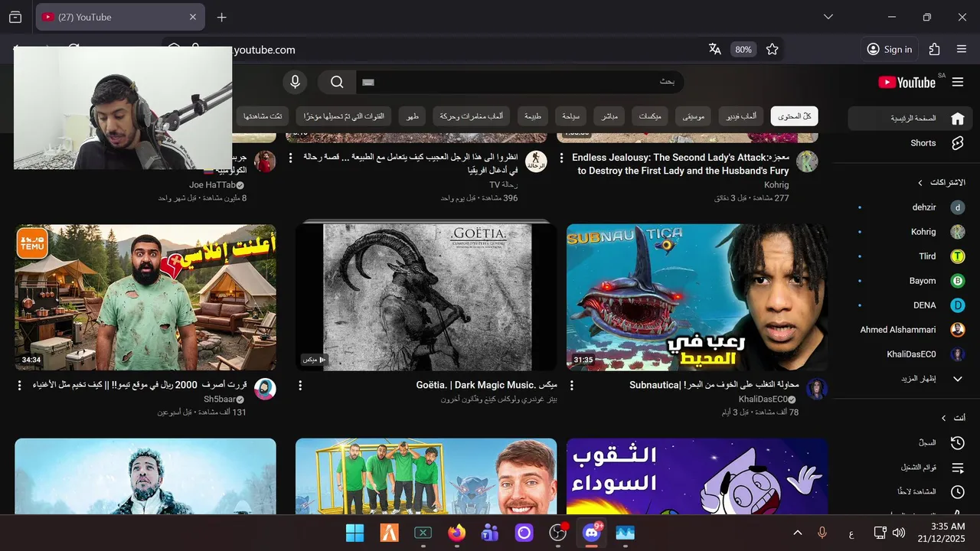This screenshot has height=551, width=980.
Task: Click the Sign in button
Action: [889, 49]
